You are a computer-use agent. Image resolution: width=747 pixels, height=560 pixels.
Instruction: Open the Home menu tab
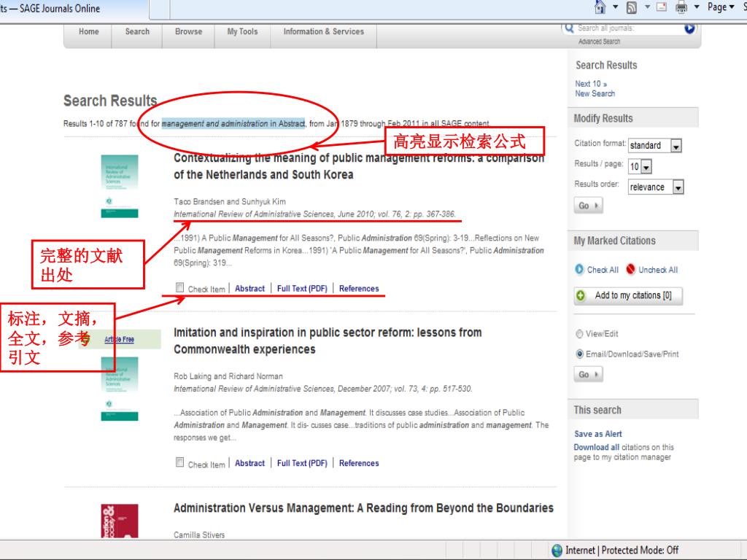pos(88,32)
